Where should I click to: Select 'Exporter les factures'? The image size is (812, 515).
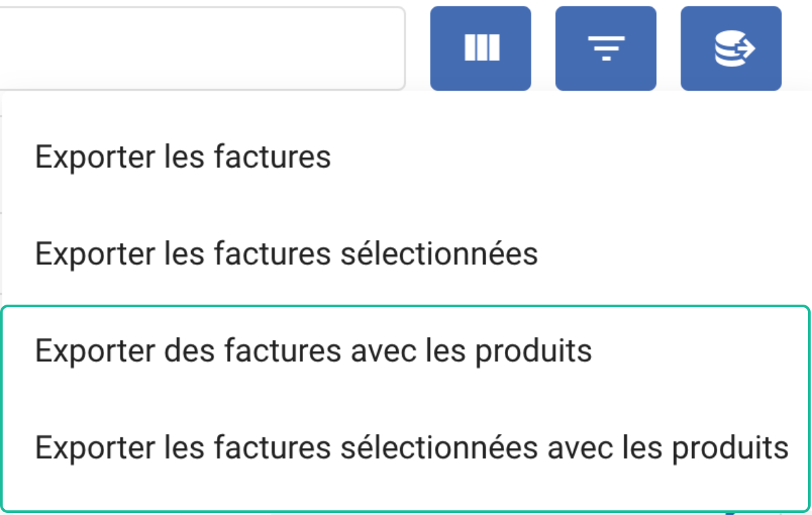pos(183,158)
